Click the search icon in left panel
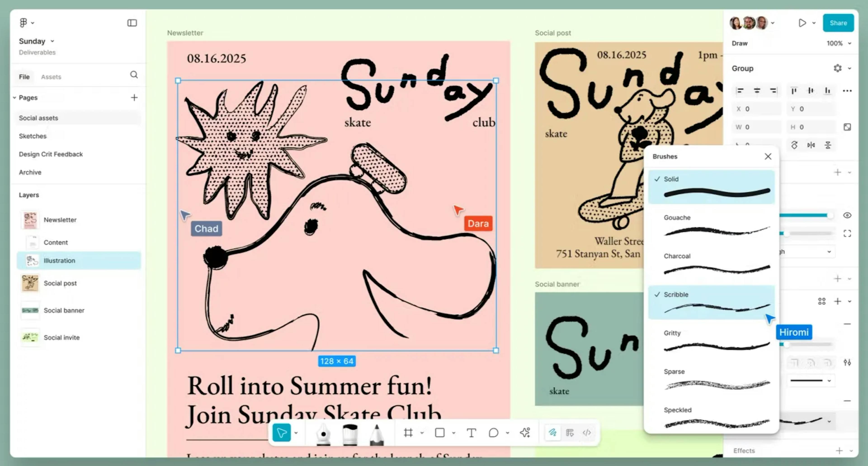 [134, 74]
